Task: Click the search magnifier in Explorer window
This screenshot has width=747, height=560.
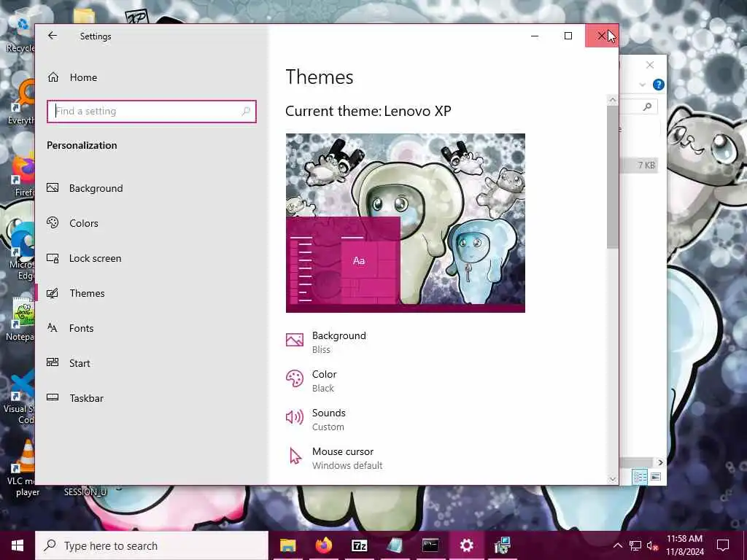Action: [647, 106]
